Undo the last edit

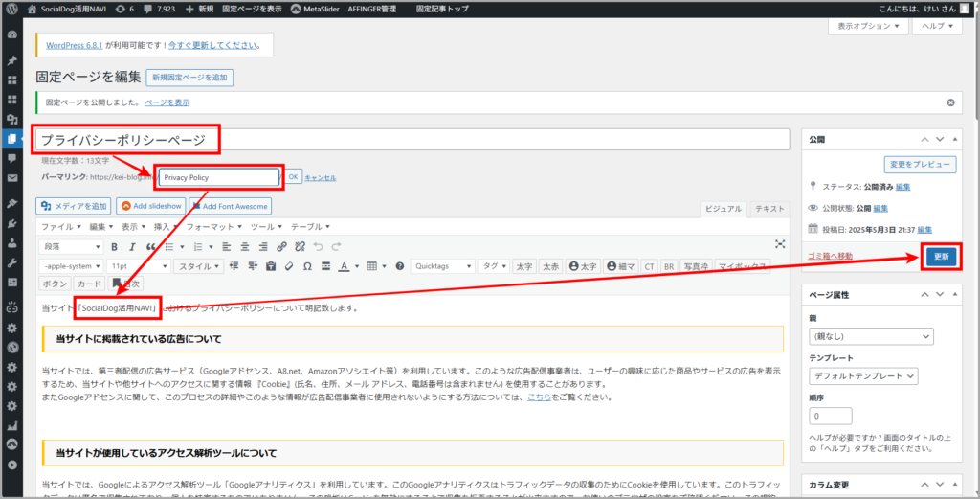point(318,246)
